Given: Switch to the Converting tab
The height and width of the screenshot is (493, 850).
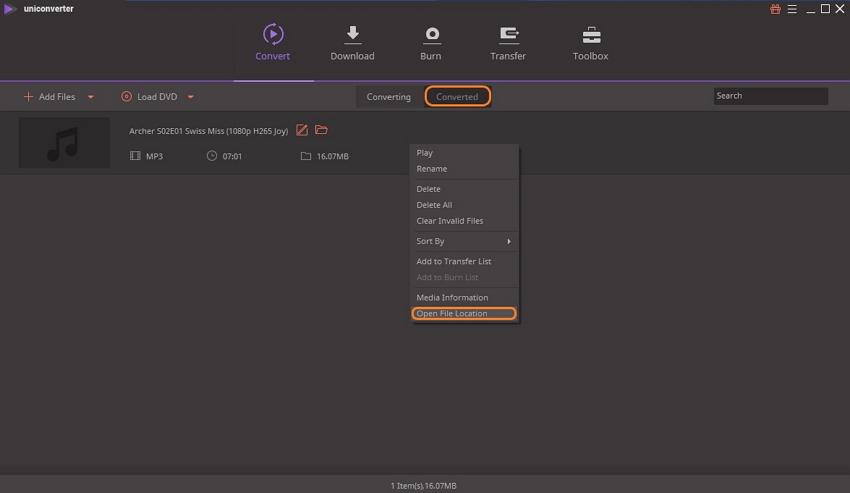Looking at the screenshot, I should 389,97.
